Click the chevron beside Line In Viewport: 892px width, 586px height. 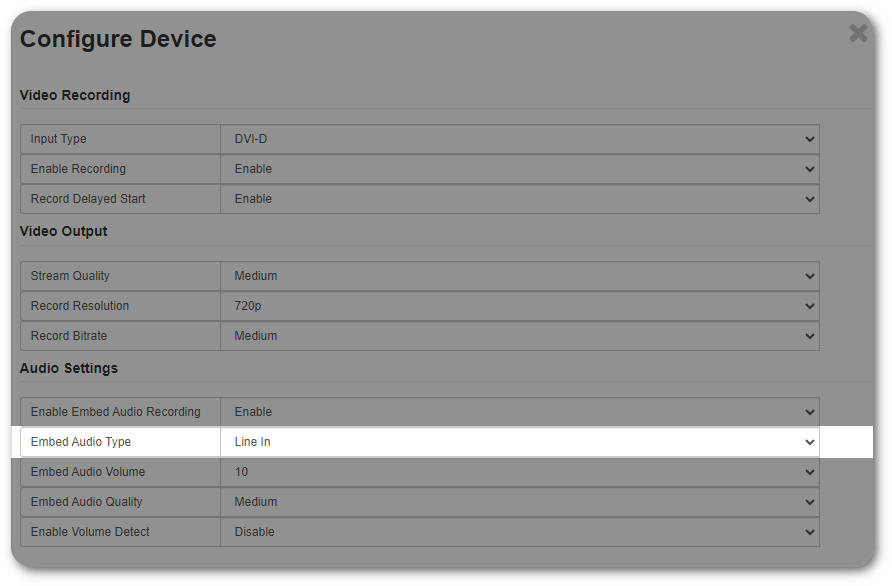tap(809, 442)
